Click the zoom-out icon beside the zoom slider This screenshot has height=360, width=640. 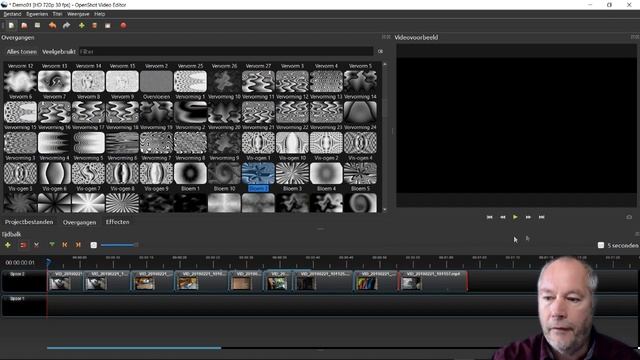[93, 245]
